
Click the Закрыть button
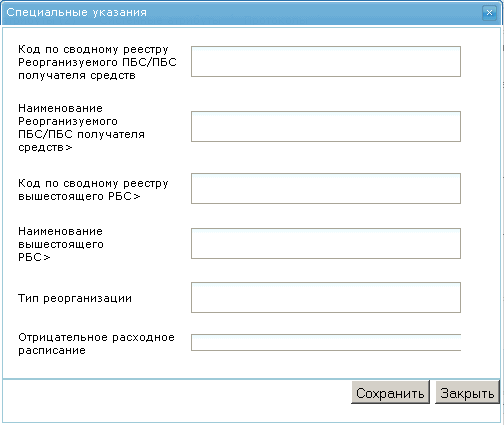pyautogui.click(x=467, y=393)
